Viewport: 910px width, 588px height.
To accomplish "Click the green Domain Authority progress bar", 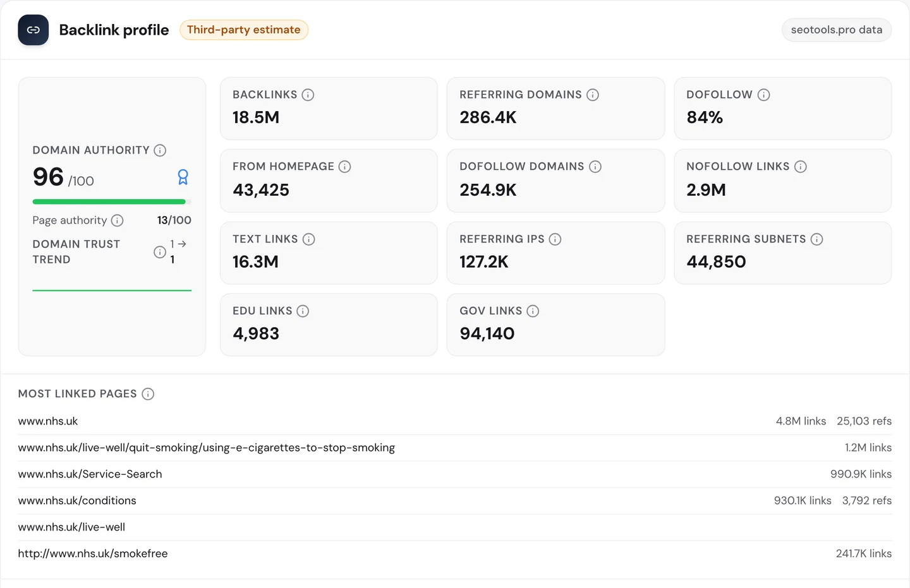I will point(112,202).
